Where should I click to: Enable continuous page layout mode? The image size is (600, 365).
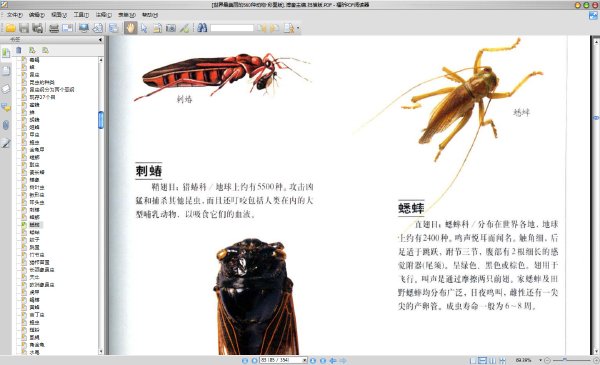click(483, 360)
